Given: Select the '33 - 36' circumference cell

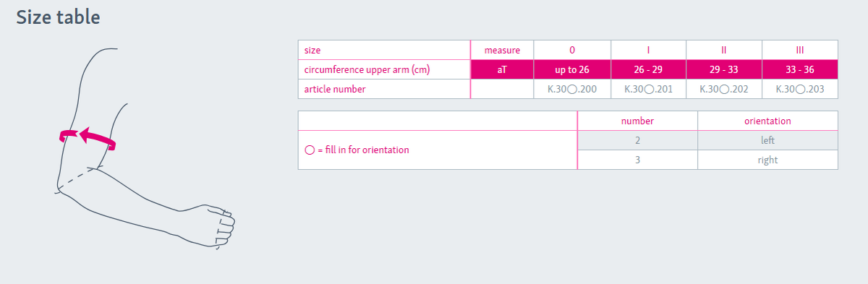Looking at the screenshot, I should click(x=800, y=70).
